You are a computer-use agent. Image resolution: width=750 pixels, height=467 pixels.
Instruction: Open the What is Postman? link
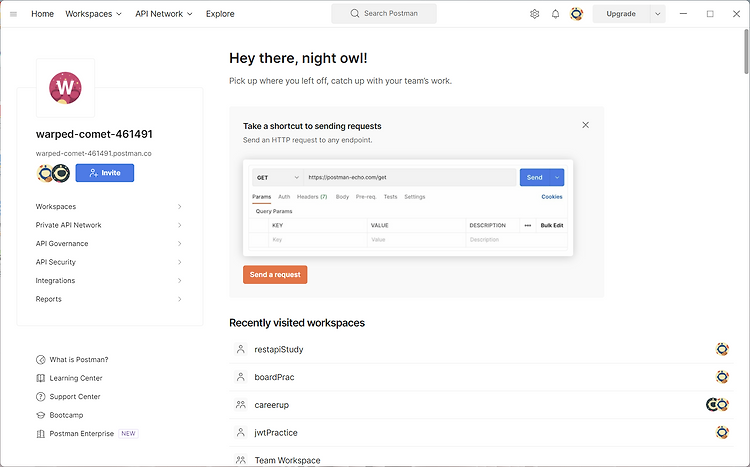pyautogui.click(x=79, y=360)
